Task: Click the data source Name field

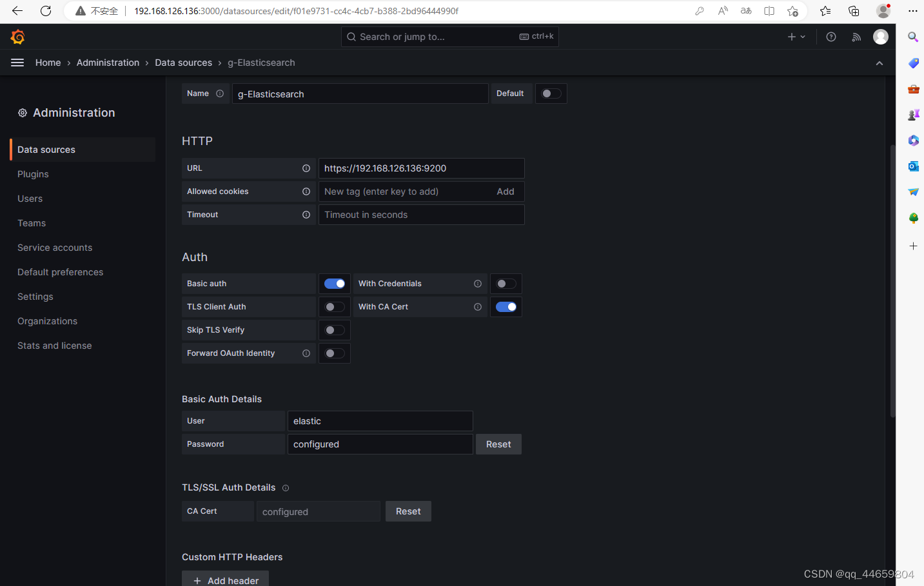Action: (360, 93)
